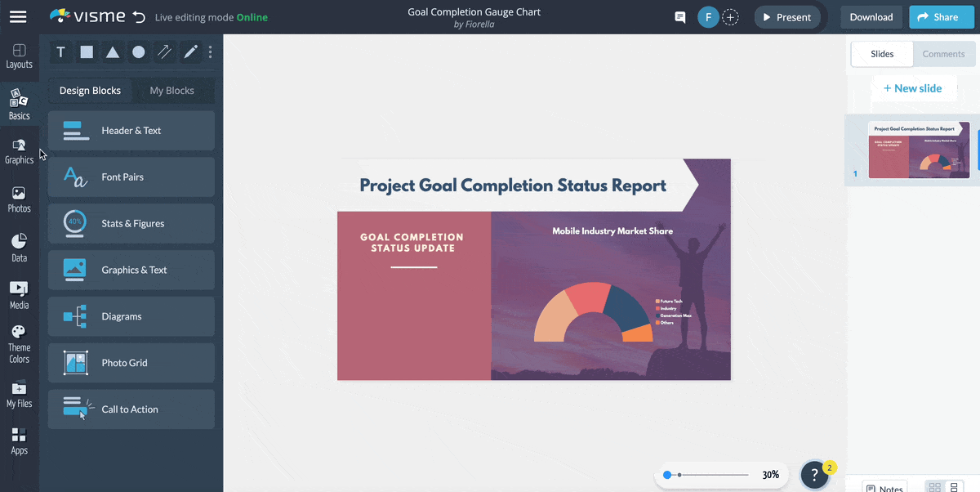
Task: Open the hamburger menu top left
Action: pyautogui.click(x=18, y=17)
